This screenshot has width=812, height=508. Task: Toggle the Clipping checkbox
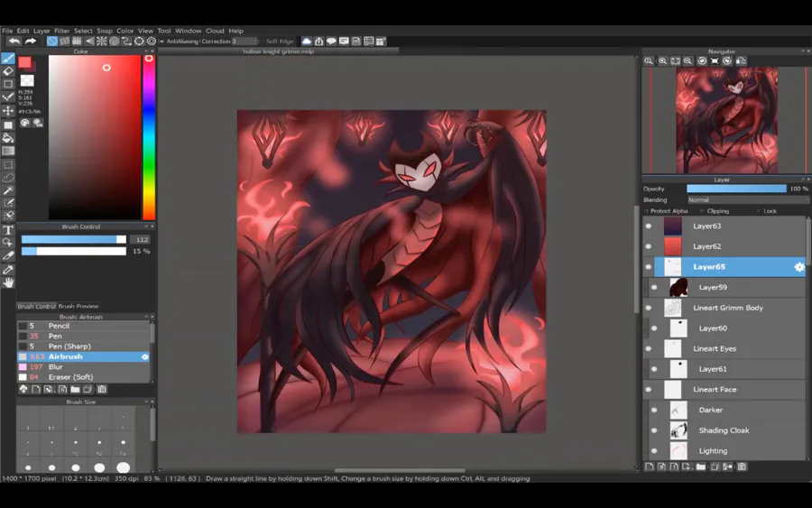702,211
